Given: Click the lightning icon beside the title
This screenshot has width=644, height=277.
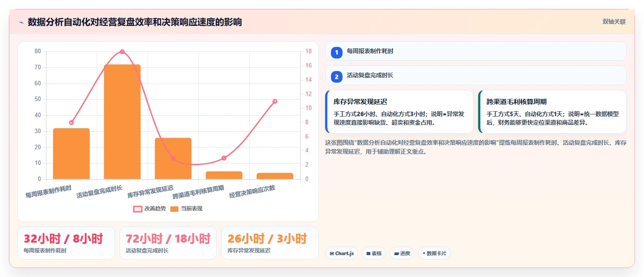Looking at the screenshot, I should coord(21,22).
